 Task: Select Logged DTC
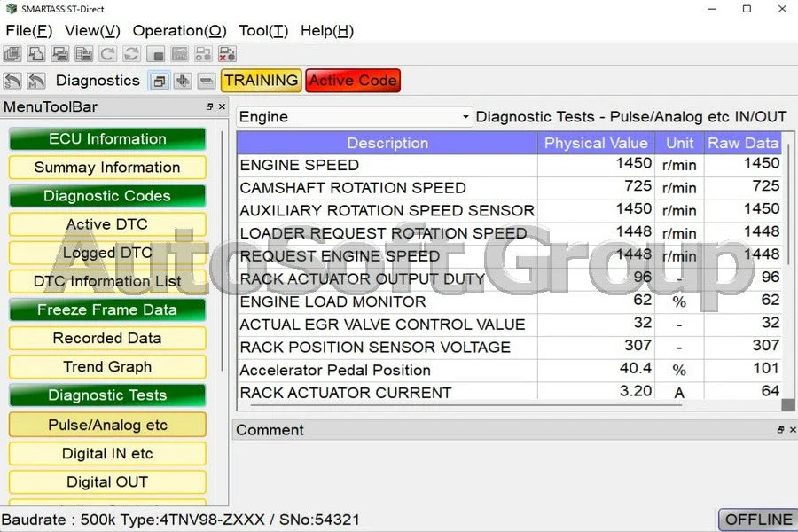(x=107, y=253)
